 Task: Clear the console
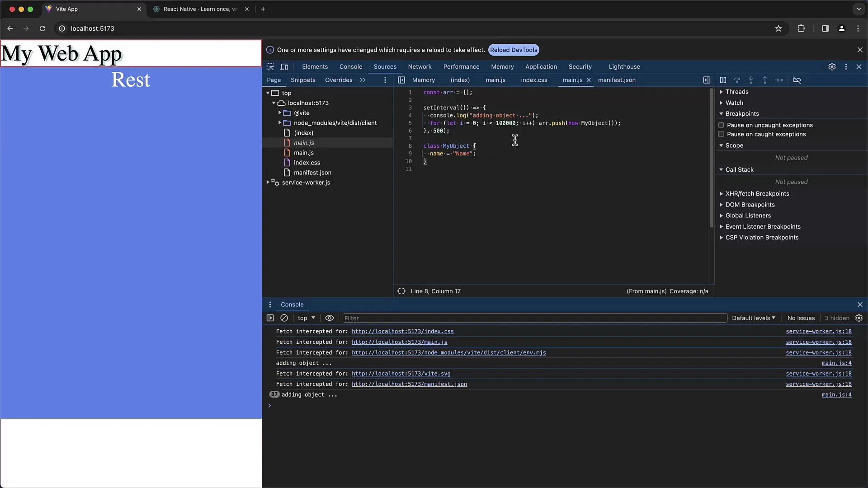[284, 318]
